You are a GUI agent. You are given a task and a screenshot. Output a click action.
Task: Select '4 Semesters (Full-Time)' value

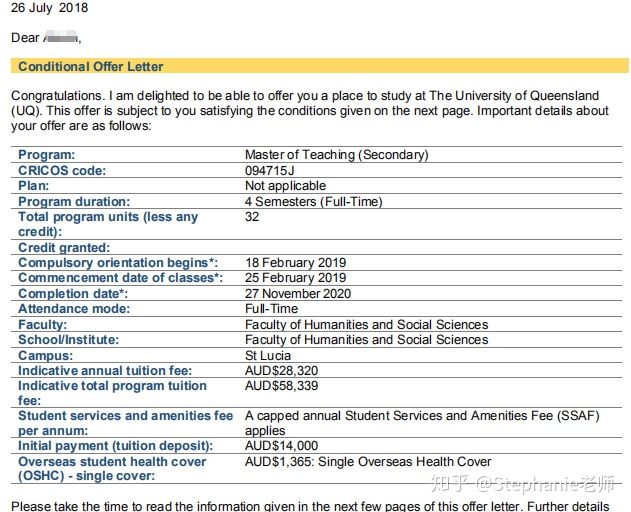(x=313, y=202)
